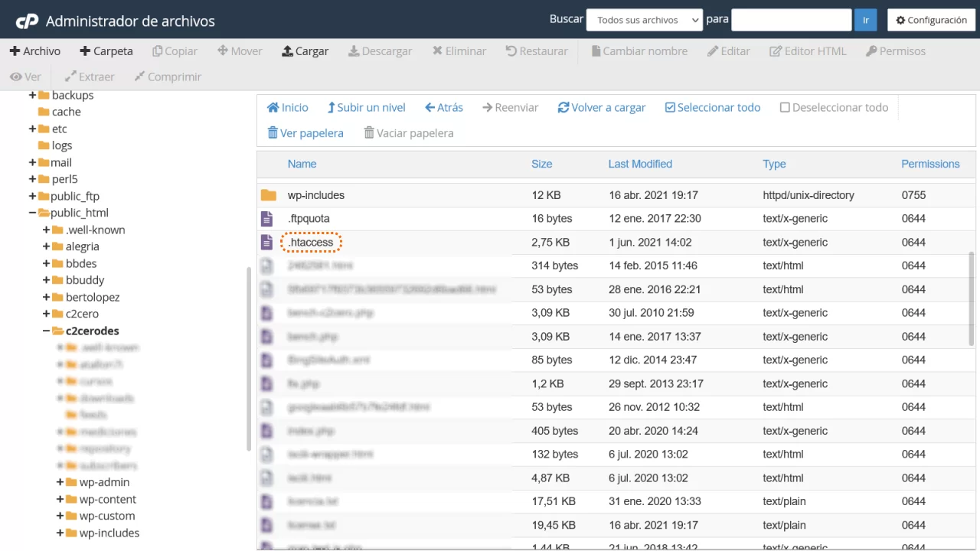
Task: Click folder tree vertical scrollbar
Action: tap(248, 360)
